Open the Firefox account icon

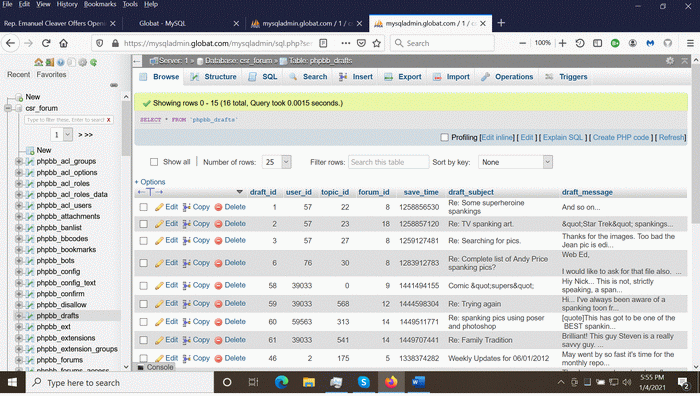coord(633,43)
